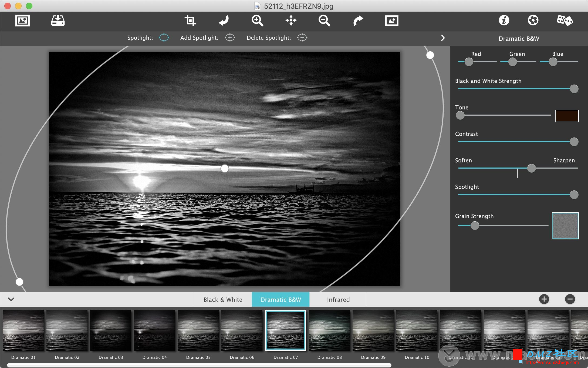Click the compare original image icon
The width and height of the screenshot is (588, 368).
(392, 21)
